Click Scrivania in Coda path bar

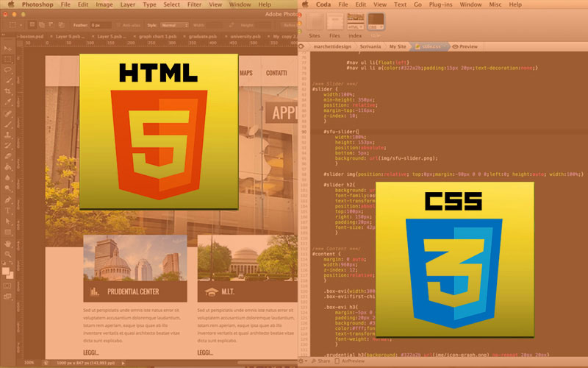click(370, 46)
